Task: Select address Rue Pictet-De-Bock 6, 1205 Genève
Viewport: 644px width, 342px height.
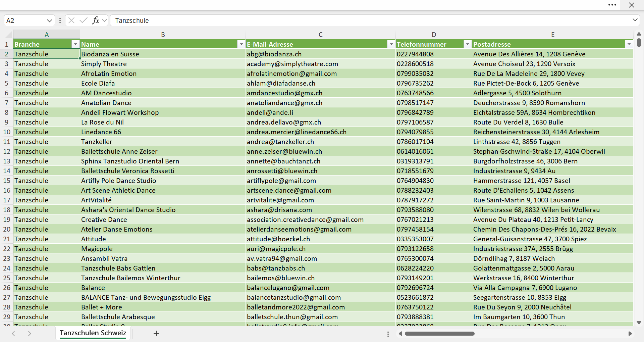Action: tap(553, 83)
